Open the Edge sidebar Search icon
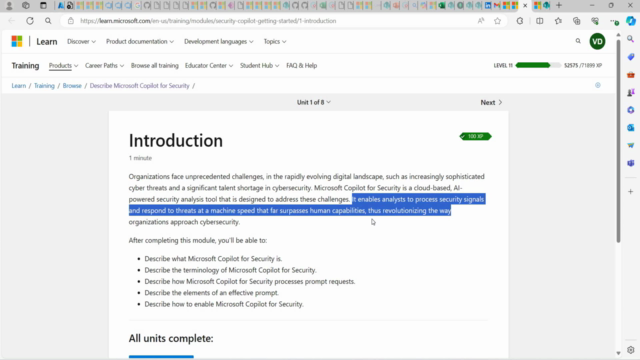Image resolution: width=640 pixels, height=360 pixels. (x=631, y=39)
